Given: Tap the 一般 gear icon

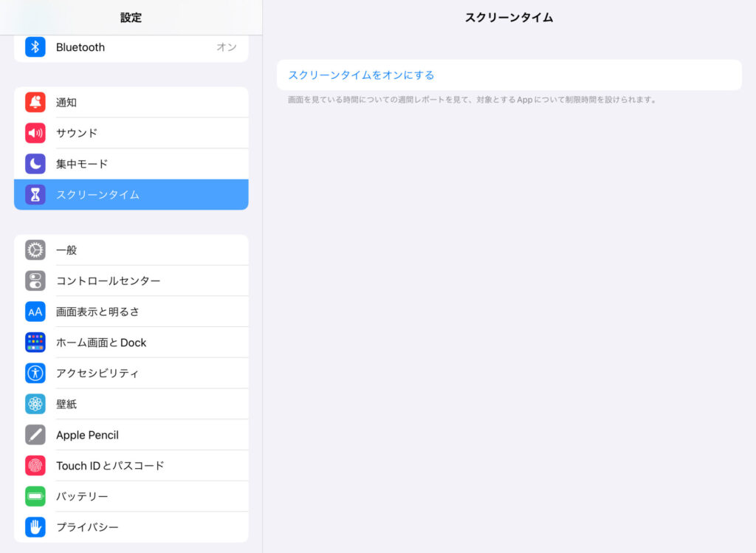Looking at the screenshot, I should tap(35, 250).
